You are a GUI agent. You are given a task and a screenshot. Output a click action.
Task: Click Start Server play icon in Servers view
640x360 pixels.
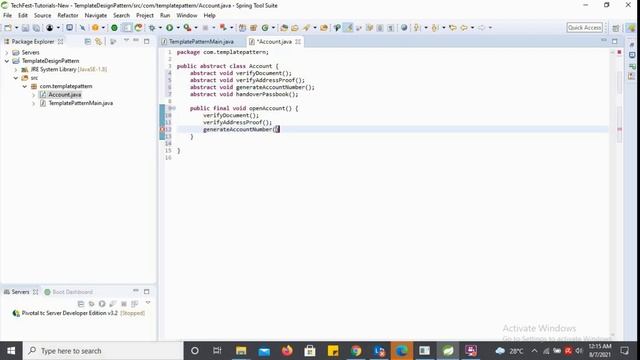102,304
